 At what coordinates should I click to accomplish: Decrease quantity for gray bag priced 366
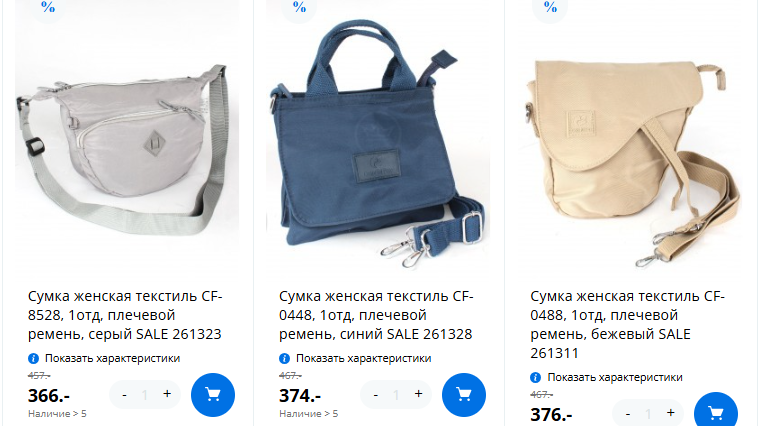124,395
